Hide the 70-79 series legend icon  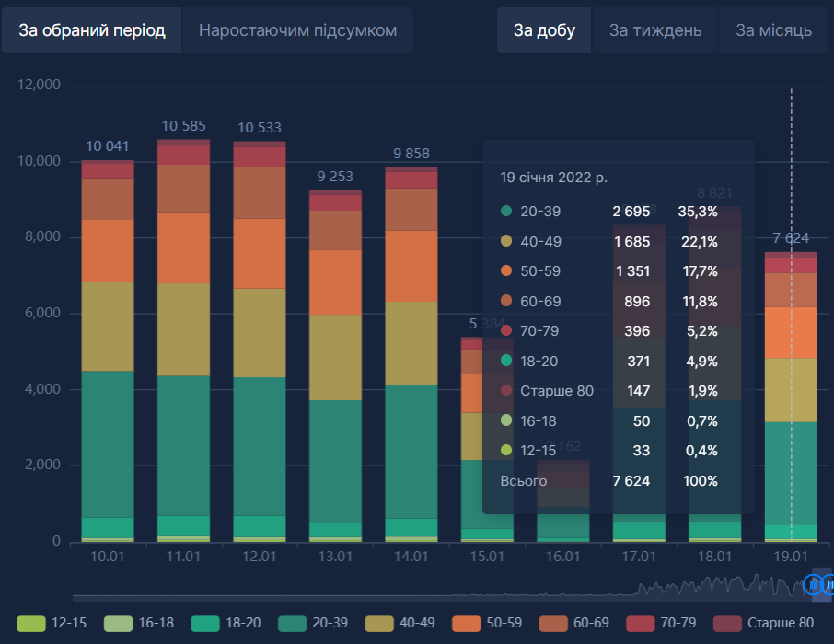[x=641, y=623]
